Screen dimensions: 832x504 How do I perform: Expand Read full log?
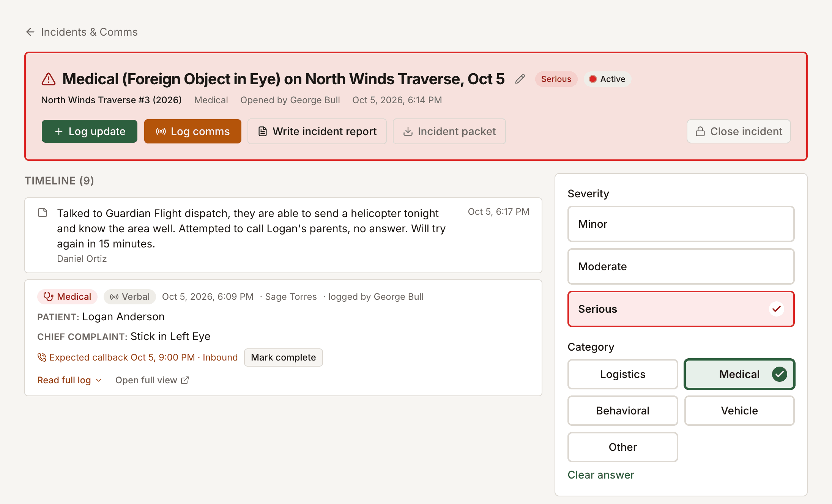[x=69, y=380]
